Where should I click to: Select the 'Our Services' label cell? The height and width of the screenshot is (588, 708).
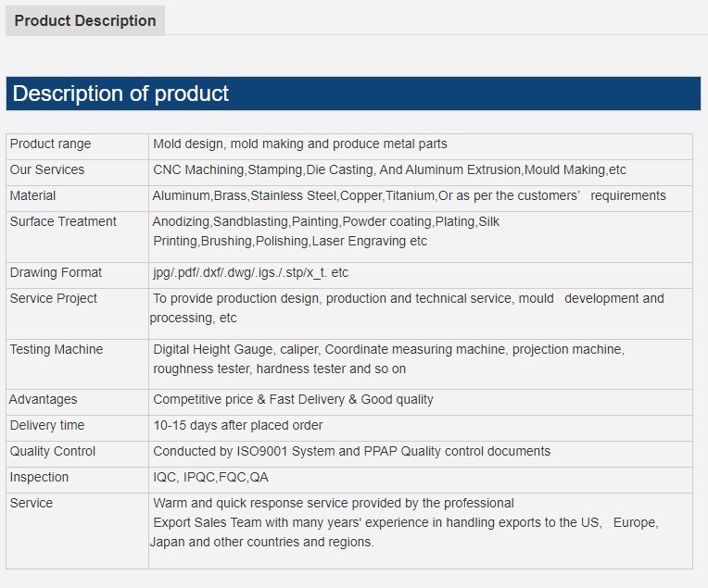(x=47, y=170)
